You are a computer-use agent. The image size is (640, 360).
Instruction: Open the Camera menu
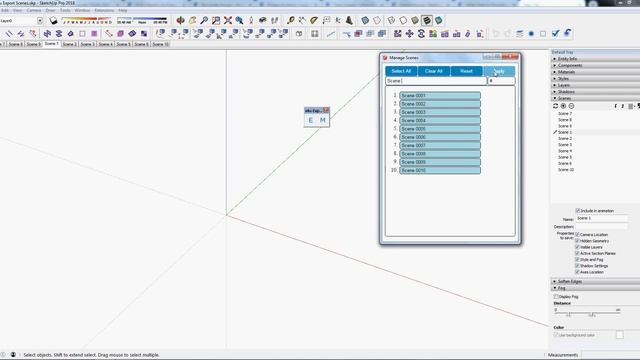click(34, 10)
